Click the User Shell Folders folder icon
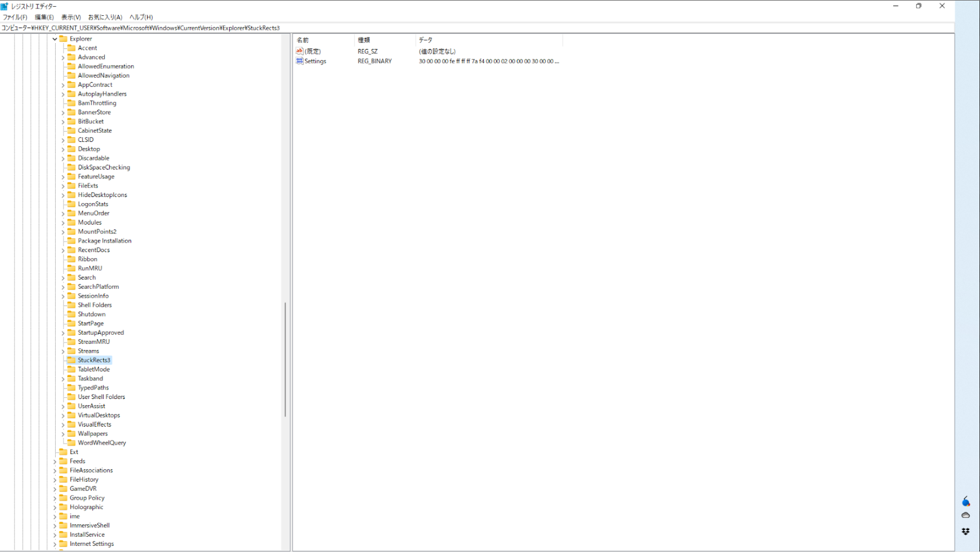 point(72,397)
